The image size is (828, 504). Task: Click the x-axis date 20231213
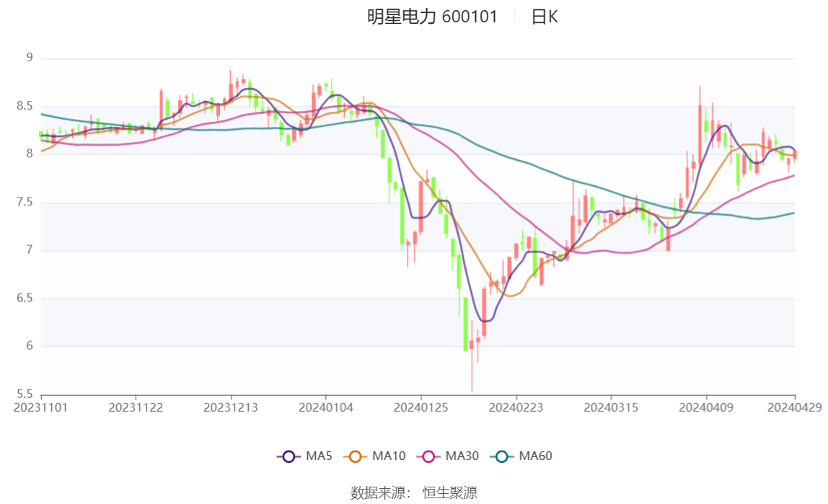[231, 408]
